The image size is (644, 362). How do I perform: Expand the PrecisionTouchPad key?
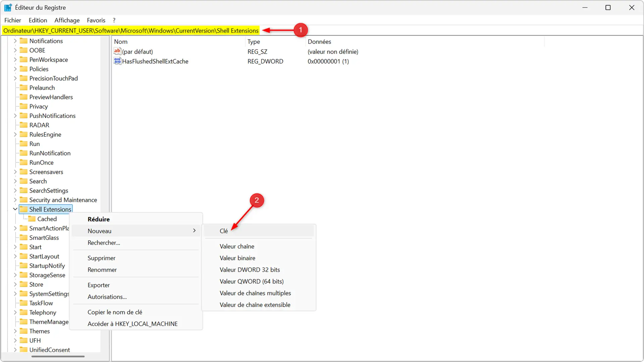15,78
